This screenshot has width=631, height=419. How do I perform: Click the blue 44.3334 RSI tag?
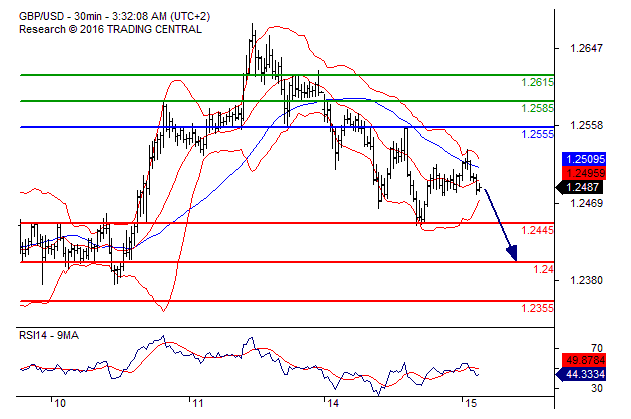pos(581,374)
